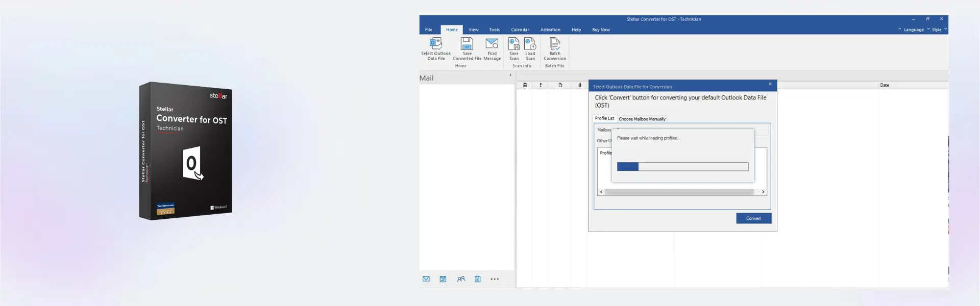Close the Select Outlook Data File dialog
Screen dimensions: 980x306
[770, 84]
